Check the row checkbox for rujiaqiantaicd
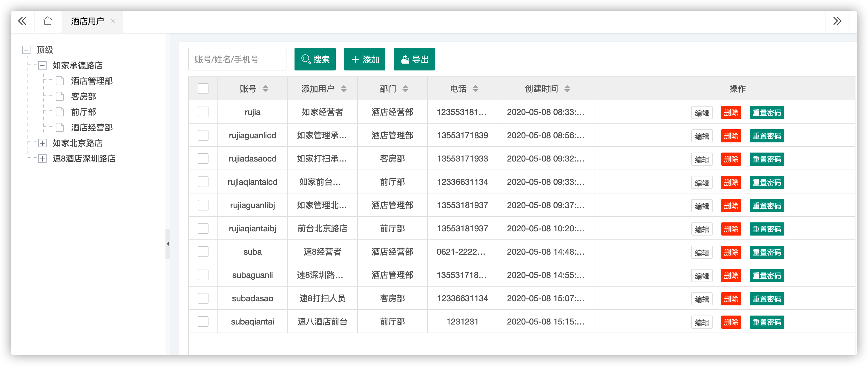Image resolution: width=868 pixels, height=366 pixels. [203, 182]
